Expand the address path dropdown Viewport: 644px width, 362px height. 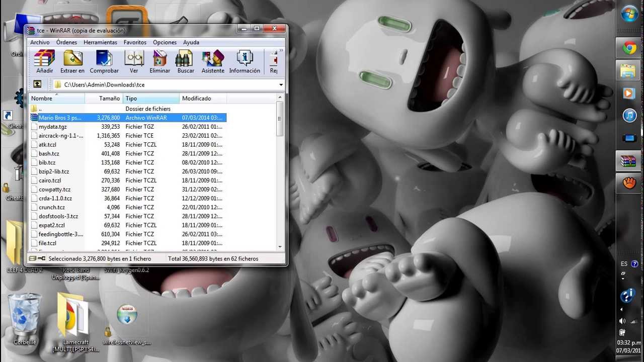(x=281, y=84)
